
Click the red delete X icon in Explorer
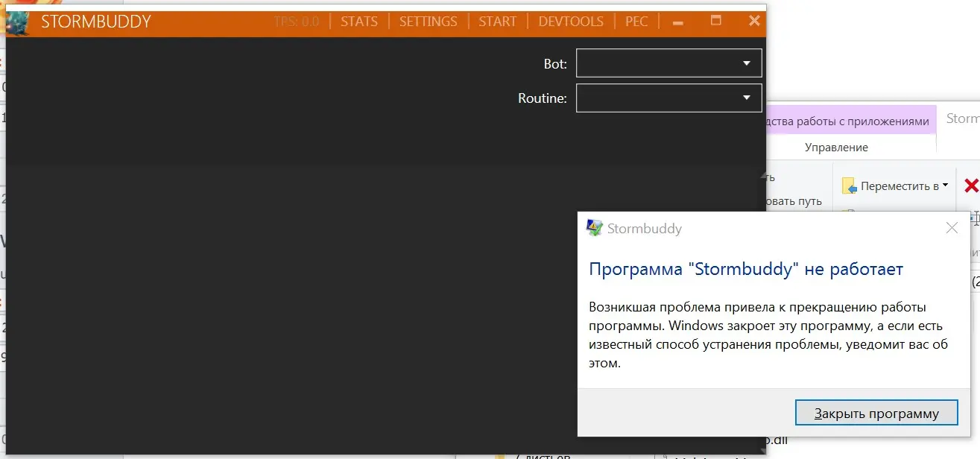[971, 186]
